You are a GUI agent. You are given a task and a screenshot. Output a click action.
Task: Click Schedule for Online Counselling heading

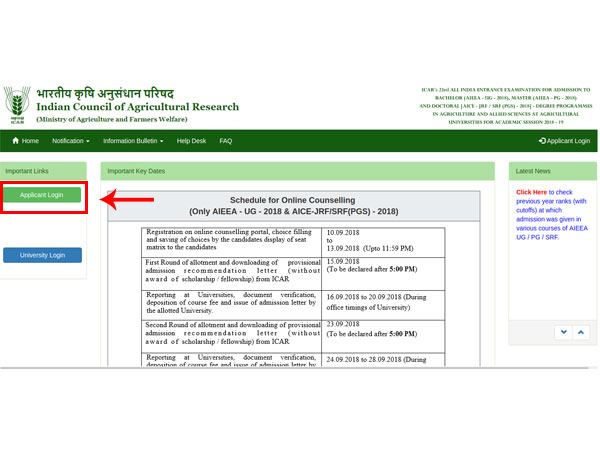point(293,200)
